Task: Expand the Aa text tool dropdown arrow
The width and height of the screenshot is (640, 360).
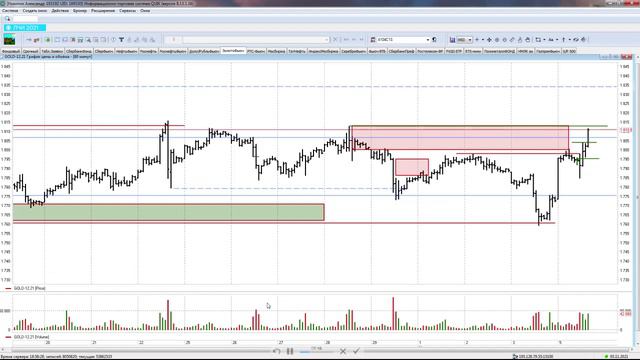Action: pyautogui.click(x=557, y=40)
